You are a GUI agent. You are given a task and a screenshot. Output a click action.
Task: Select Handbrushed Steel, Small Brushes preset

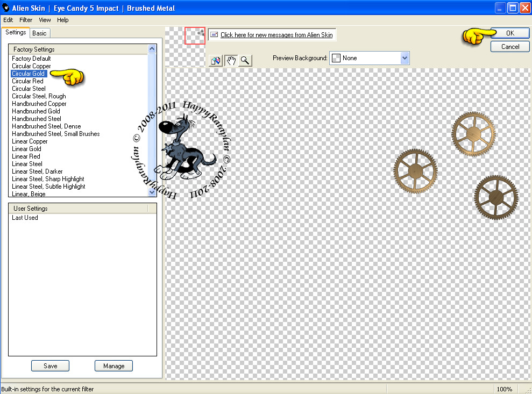[55, 134]
